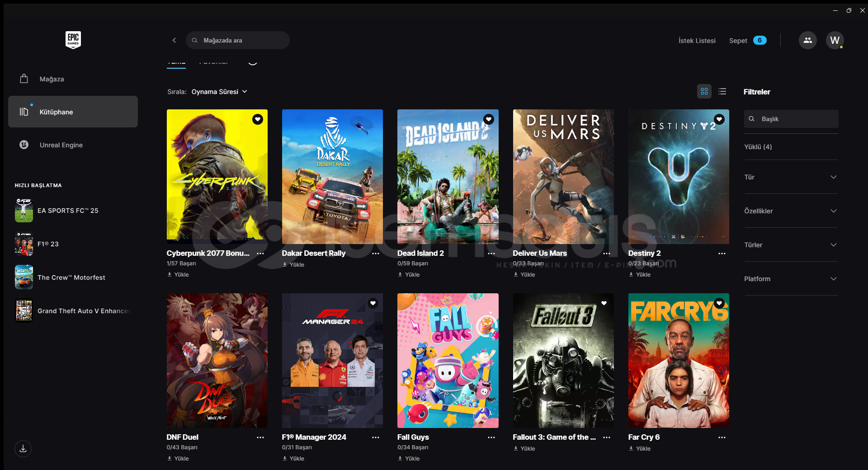Screen dimensions: 868x470
Task: Open Unreal Engine in the sidebar
Action: tap(73, 145)
